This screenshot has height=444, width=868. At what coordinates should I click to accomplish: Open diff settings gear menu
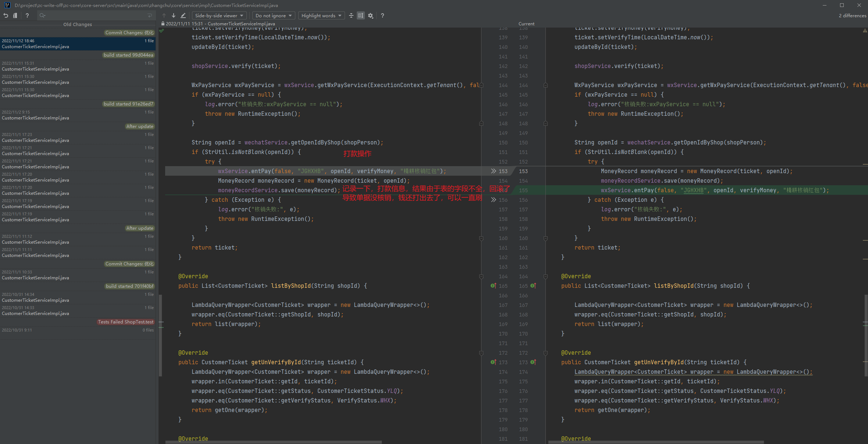point(371,15)
